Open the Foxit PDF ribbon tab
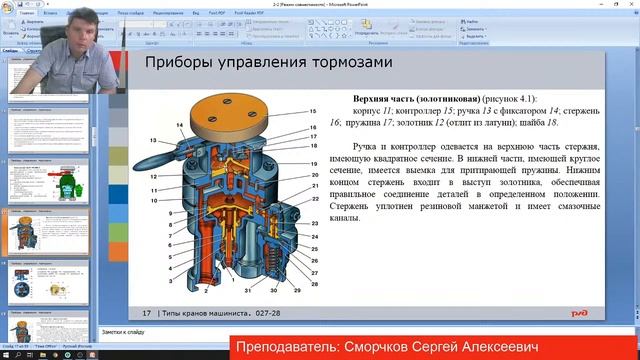 [217, 13]
